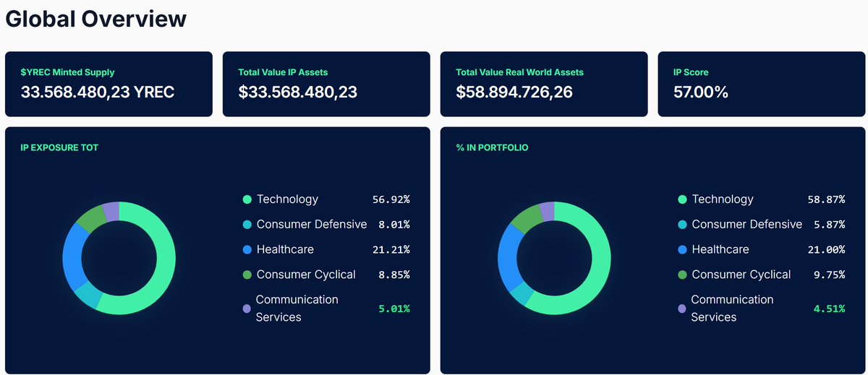Click Technology color dot in IP Exposure legend
This screenshot has height=375, width=868.
coord(247,199)
